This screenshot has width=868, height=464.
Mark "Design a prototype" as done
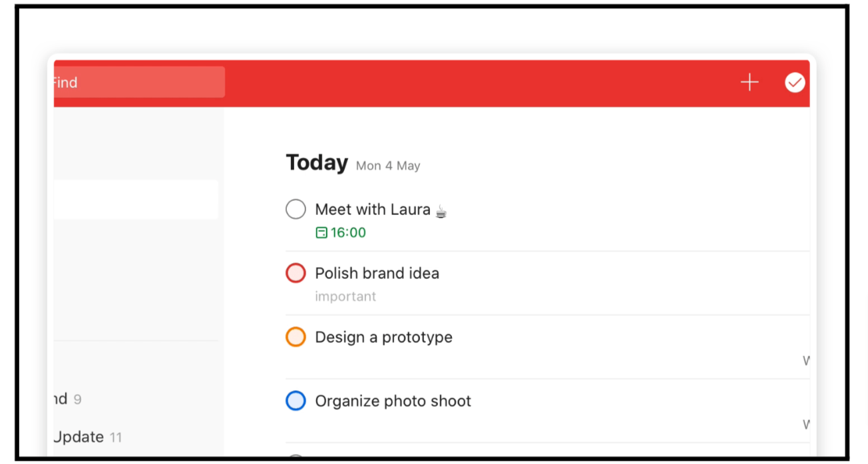tap(296, 337)
